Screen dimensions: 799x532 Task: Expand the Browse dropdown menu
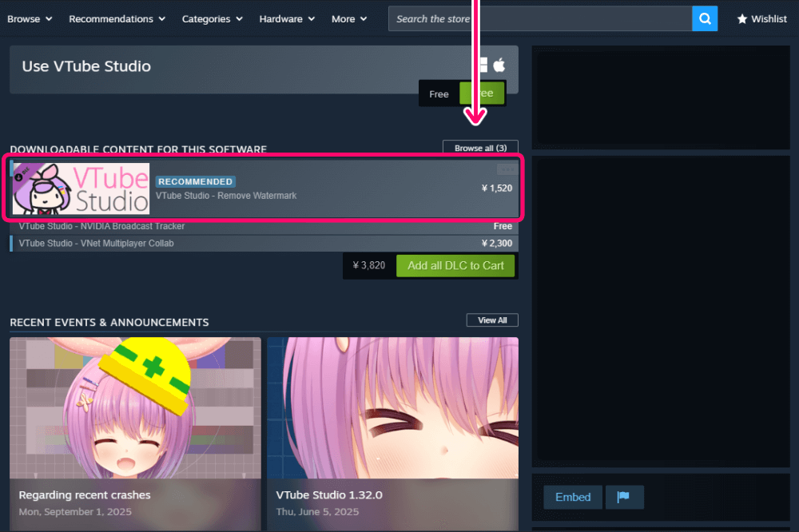pyautogui.click(x=30, y=19)
